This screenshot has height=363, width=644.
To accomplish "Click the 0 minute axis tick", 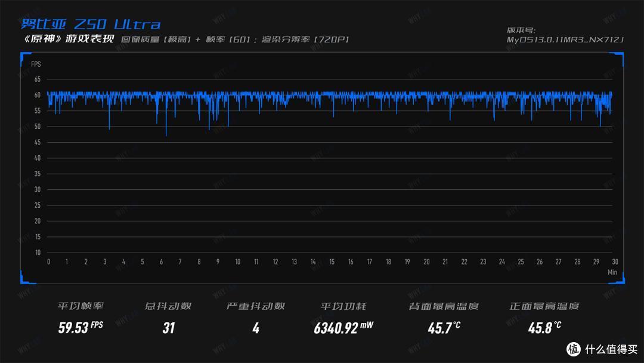I will (x=48, y=262).
